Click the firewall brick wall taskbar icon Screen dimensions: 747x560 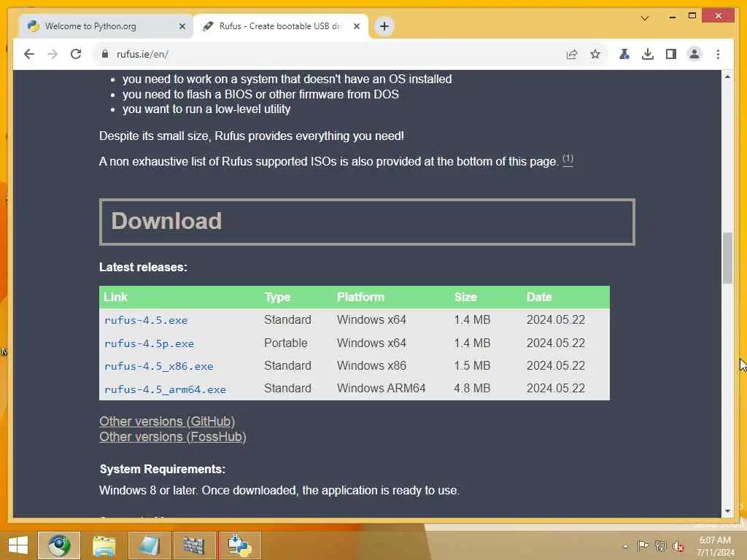[194, 545]
